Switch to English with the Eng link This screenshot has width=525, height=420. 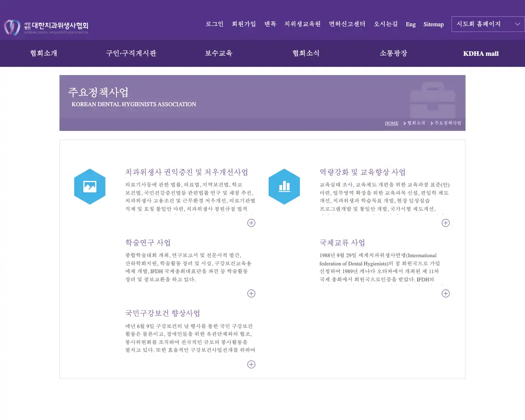pos(411,24)
